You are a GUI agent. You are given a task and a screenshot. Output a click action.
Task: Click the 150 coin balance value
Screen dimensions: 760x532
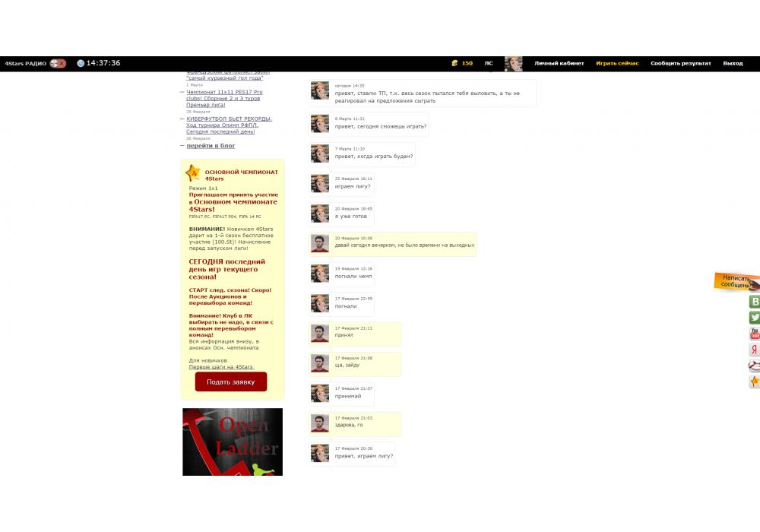coord(467,64)
